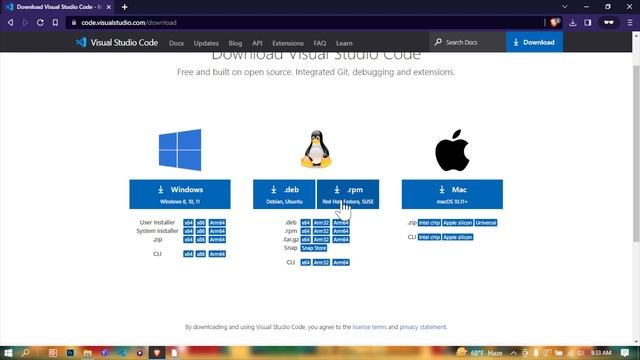Open the Snap Store link
The width and height of the screenshot is (640, 360).
click(x=314, y=248)
